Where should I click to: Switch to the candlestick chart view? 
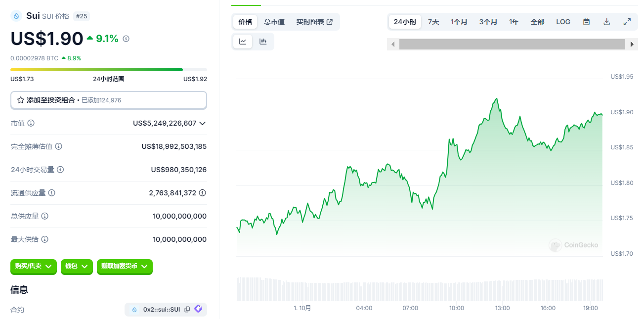pyautogui.click(x=263, y=42)
